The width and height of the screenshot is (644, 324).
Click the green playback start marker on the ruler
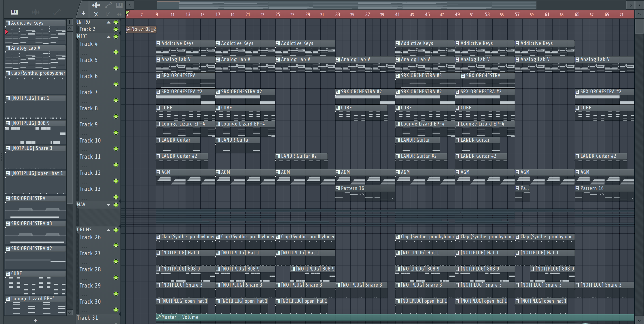coord(127,13)
